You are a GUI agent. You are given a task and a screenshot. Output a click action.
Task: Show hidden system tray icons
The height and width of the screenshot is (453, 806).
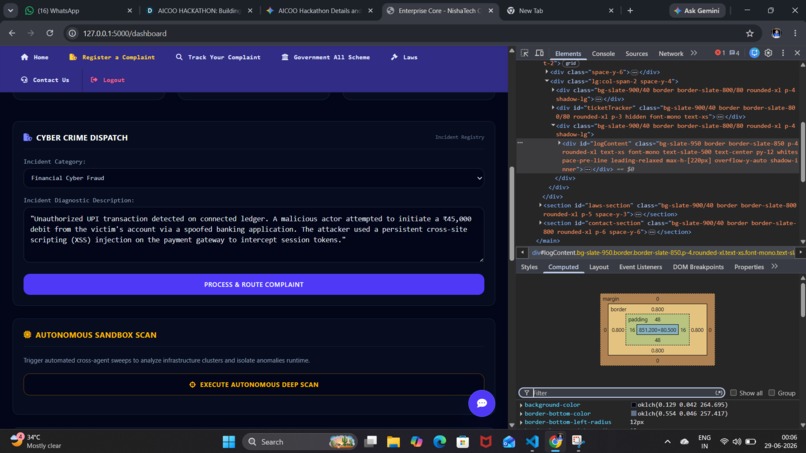[667, 442]
